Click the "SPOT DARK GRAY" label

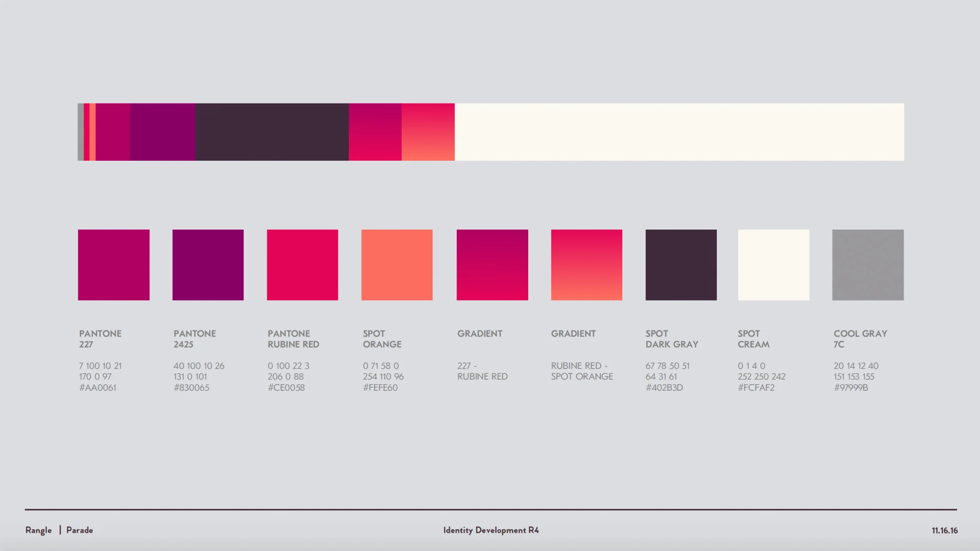(672, 339)
